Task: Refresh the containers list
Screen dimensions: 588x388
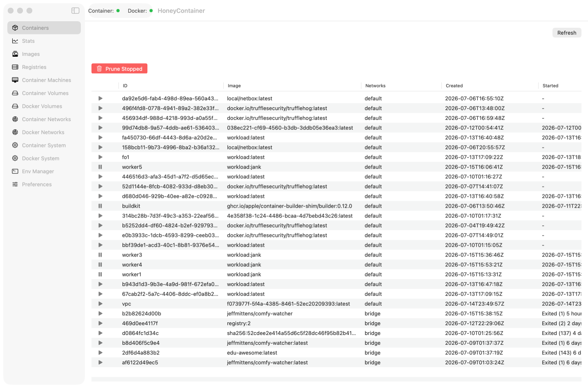Action: click(x=567, y=33)
